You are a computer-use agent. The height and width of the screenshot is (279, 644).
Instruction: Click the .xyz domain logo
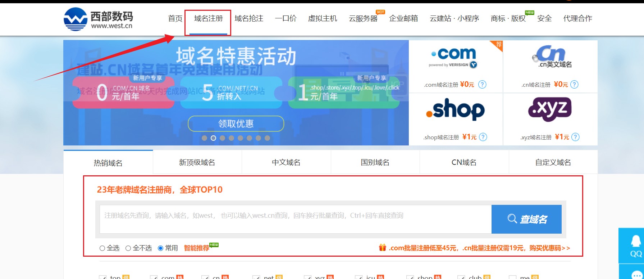point(550,109)
